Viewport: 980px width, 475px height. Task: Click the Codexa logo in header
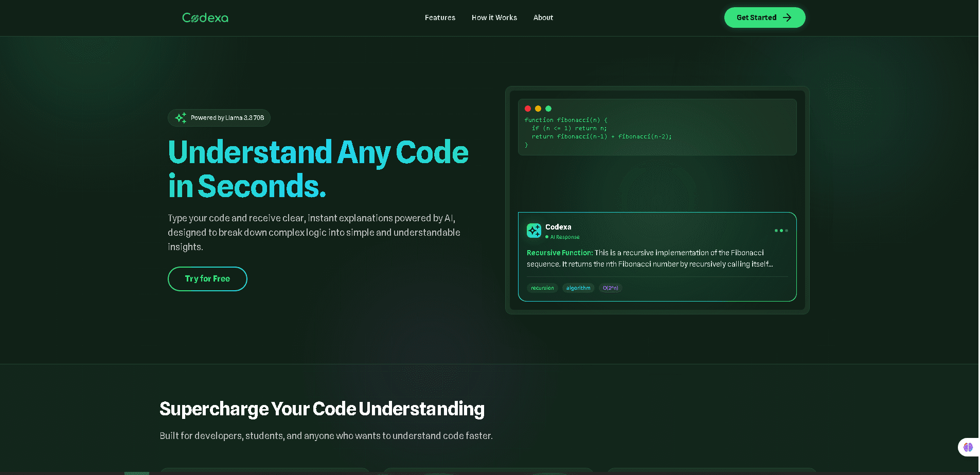205,17
